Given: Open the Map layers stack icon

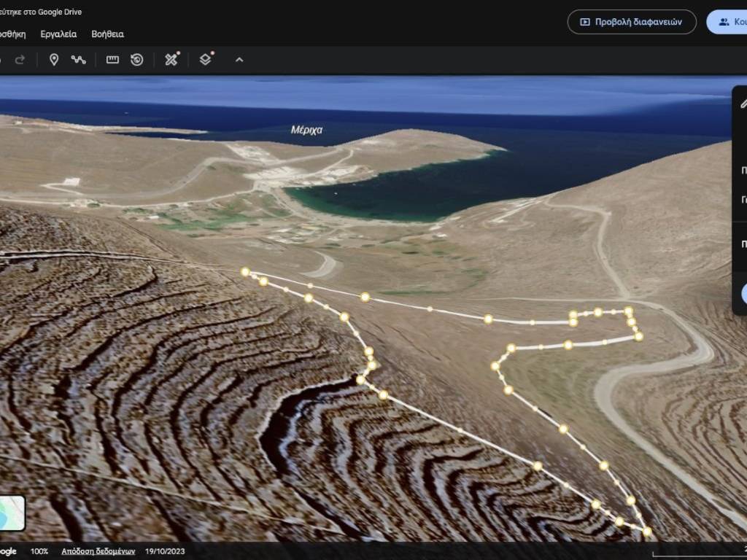Looking at the screenshot, I should pyautogui.click(x=206, y=60).
